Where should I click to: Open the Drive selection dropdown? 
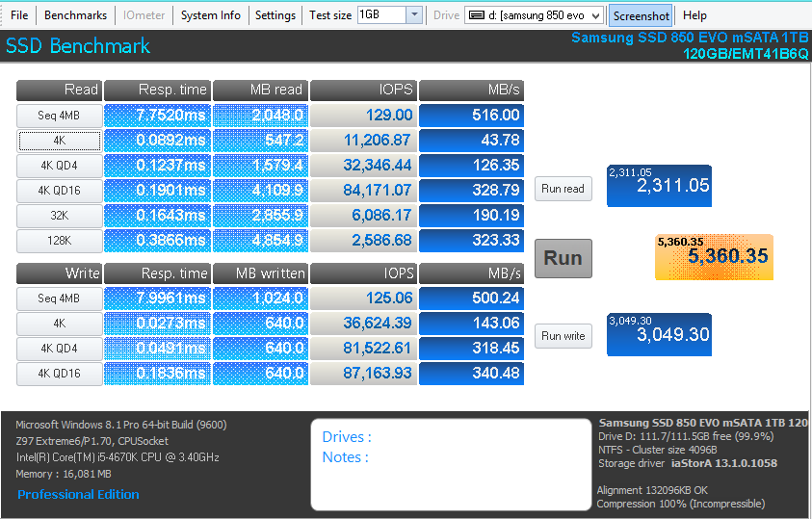[594, 15]
